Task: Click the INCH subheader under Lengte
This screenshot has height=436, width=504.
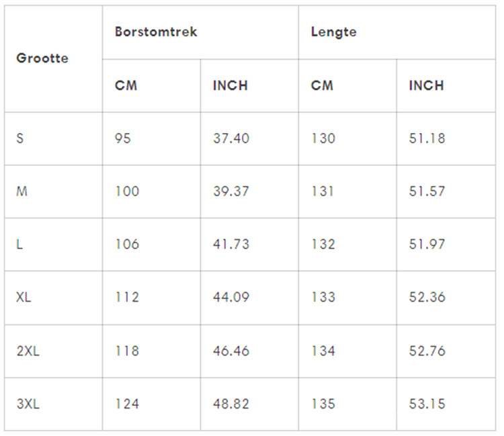Action: point(426,85)
